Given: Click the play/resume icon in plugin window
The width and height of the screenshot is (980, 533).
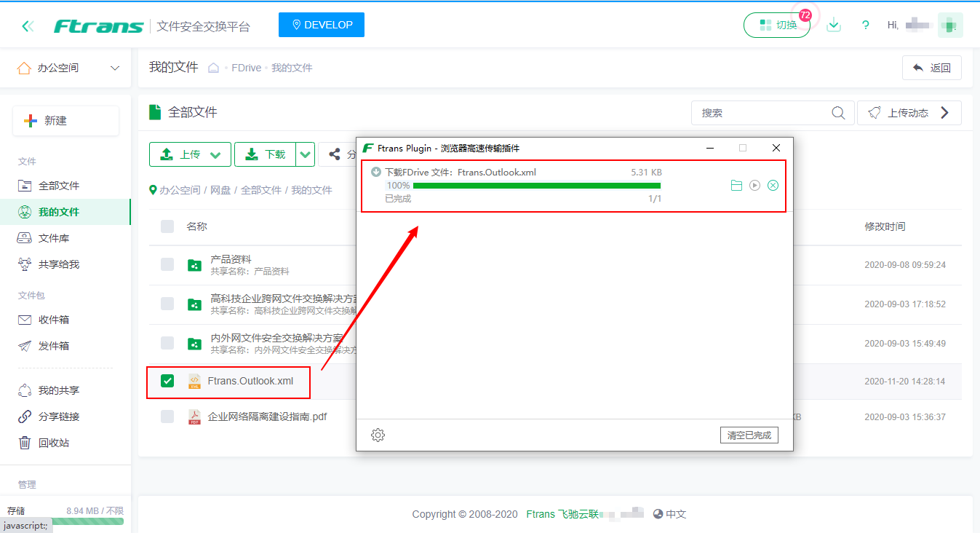Looking at the screenshot, I should pos(754,186).
